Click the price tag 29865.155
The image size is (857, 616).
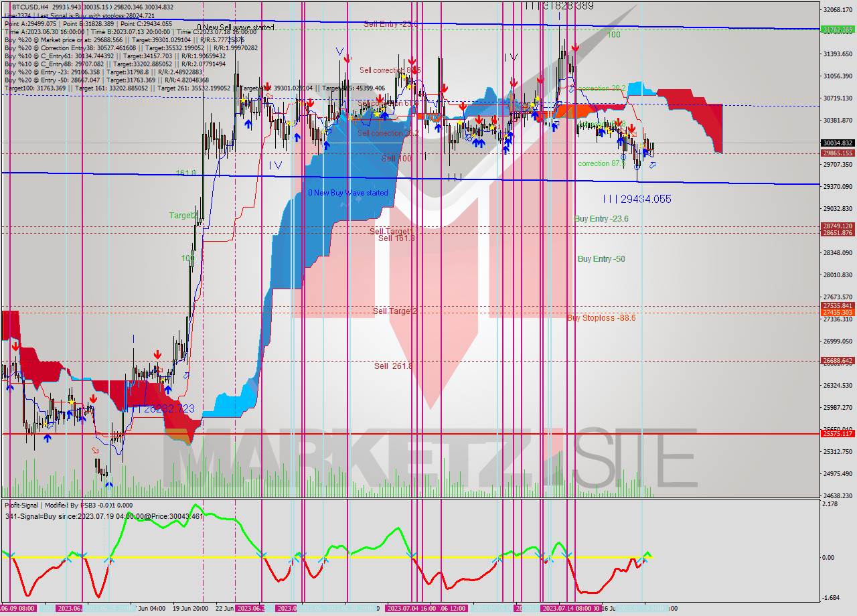click(x=837, y=153)
